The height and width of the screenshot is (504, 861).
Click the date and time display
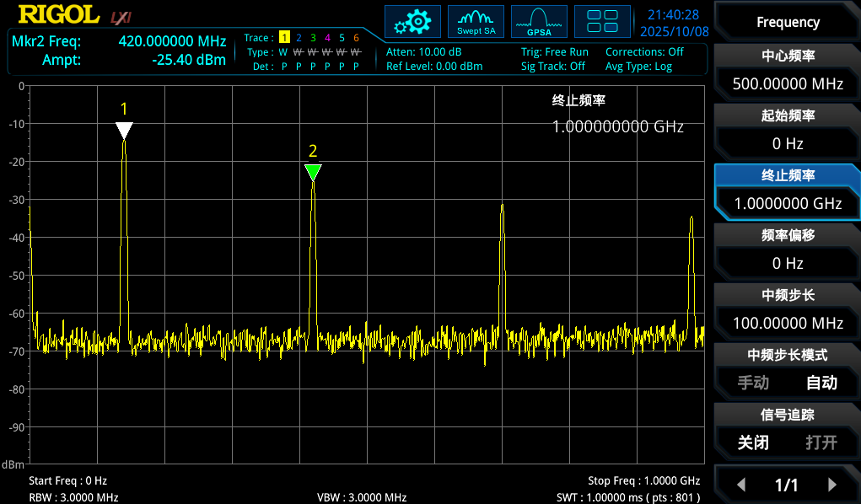(674, 23)
